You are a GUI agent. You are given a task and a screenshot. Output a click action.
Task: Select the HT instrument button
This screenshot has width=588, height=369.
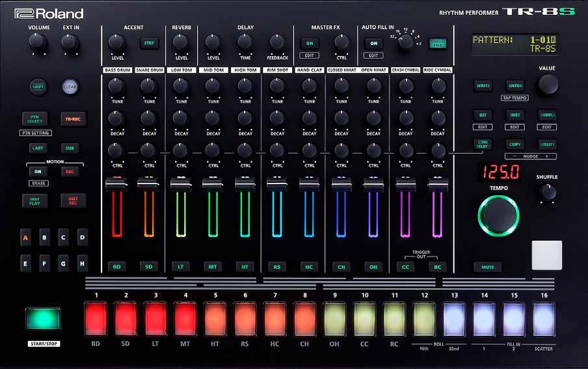[x=245, y=267]
